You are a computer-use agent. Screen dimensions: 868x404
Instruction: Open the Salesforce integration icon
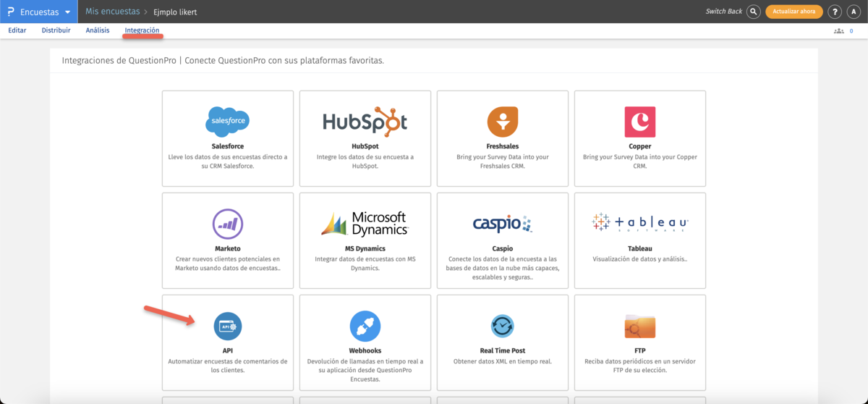227,122
